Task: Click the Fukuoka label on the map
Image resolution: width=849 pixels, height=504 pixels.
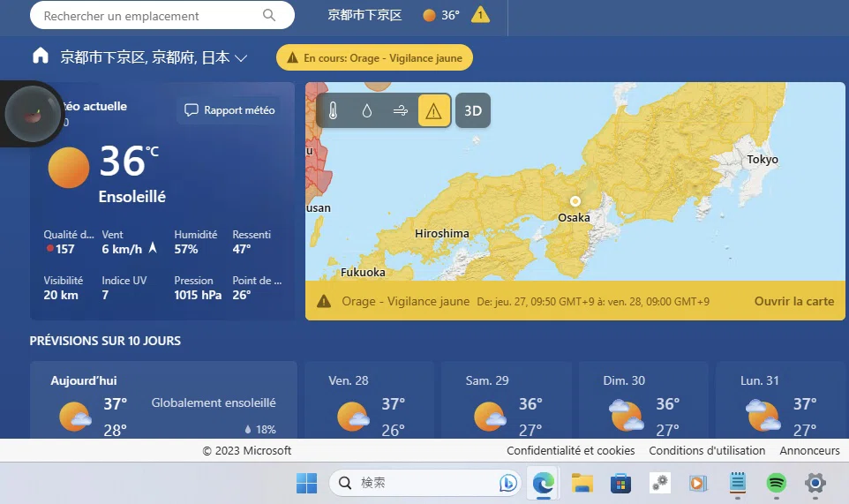Action: 363,272
